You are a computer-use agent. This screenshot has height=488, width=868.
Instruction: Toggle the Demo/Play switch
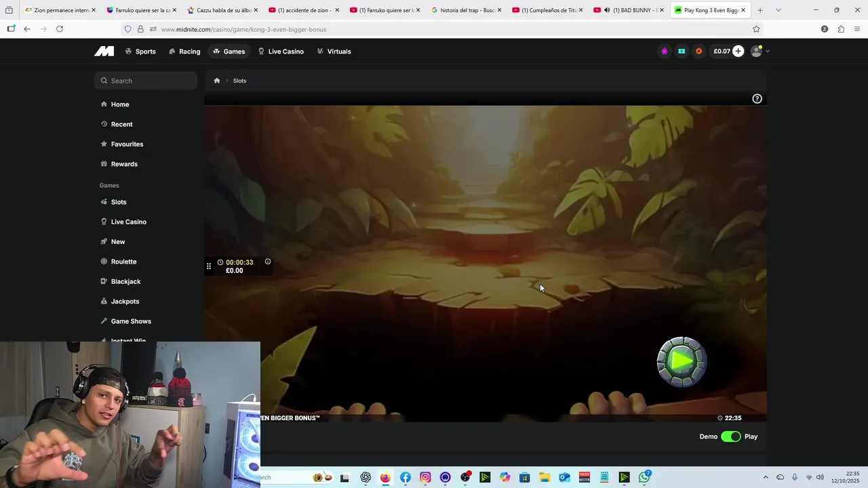tap(731, 436)
